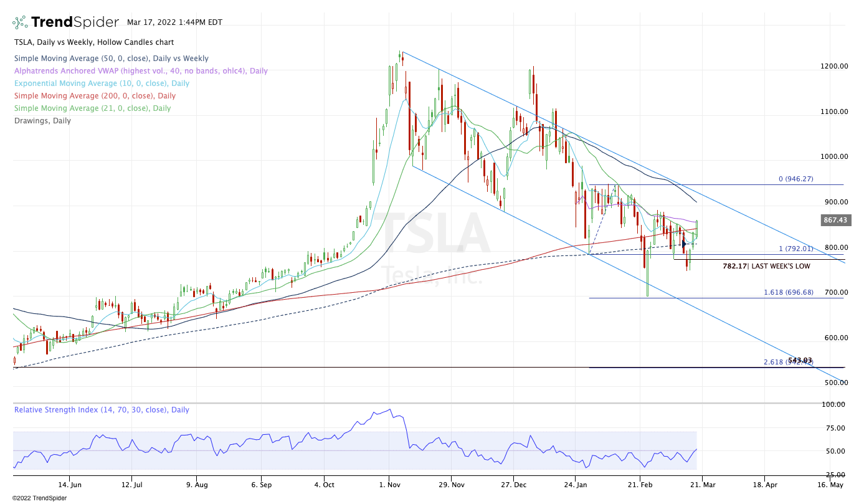Select the Mar 17, 2022 1:44PM EDT timestamp
This screenshot has width=864, height=504.
click(174, 22)
